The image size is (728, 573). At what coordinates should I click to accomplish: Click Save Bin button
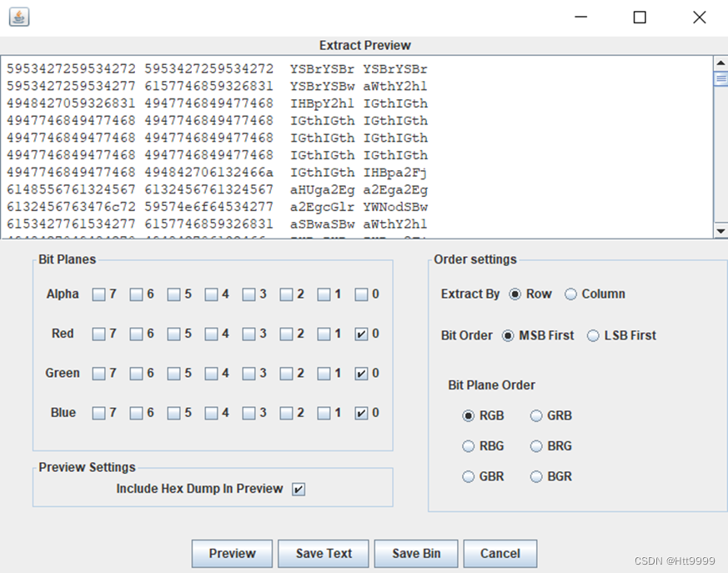click(416, 554)
